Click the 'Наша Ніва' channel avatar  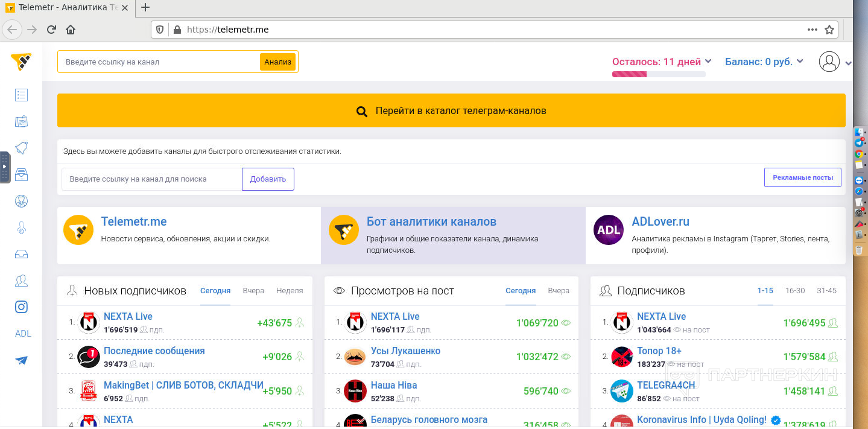tap(355, 391)
